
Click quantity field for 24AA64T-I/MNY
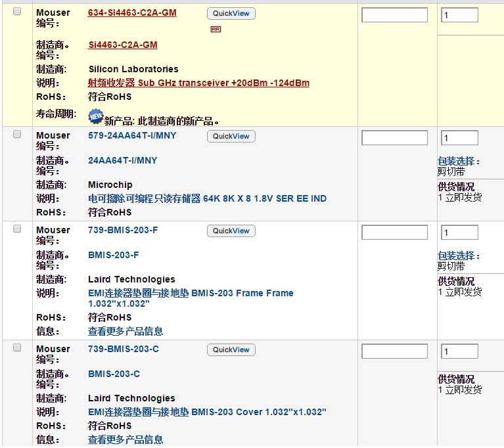459,138
